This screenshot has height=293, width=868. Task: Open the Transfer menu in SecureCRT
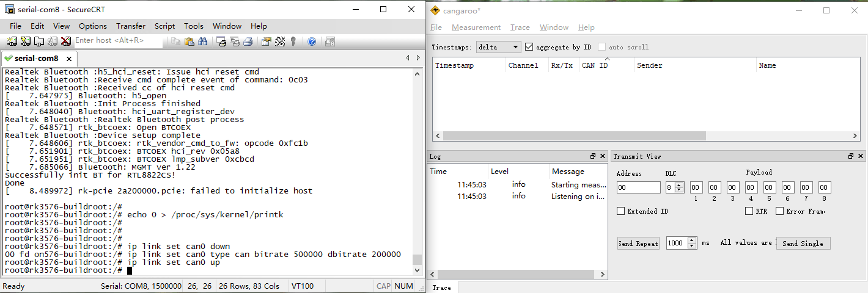point(131,26)
